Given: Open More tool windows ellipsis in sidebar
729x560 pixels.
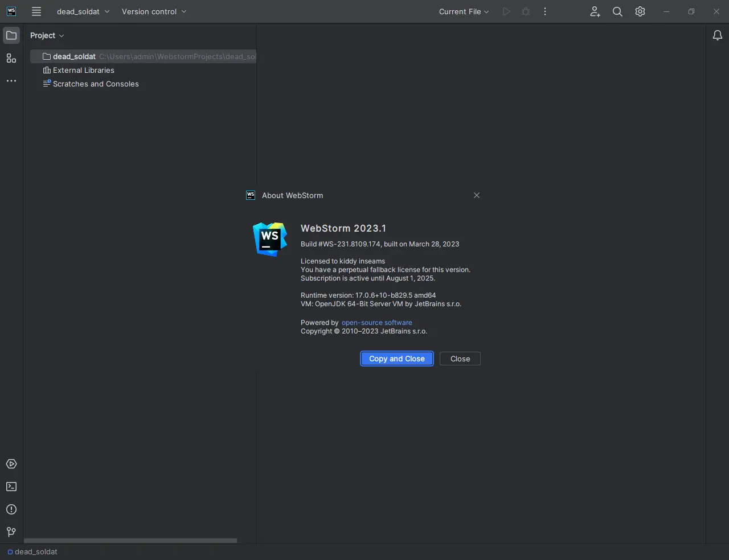Looking at the screenshot, I should 11,81.
